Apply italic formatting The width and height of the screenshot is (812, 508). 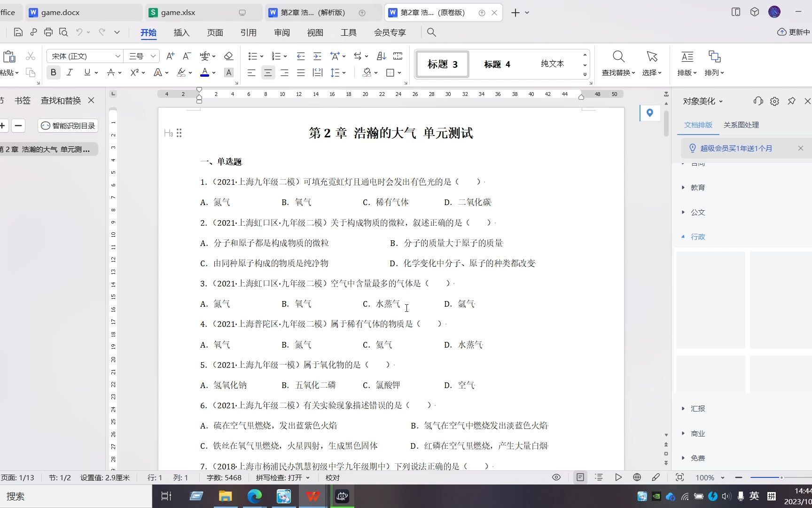point(70,72)
